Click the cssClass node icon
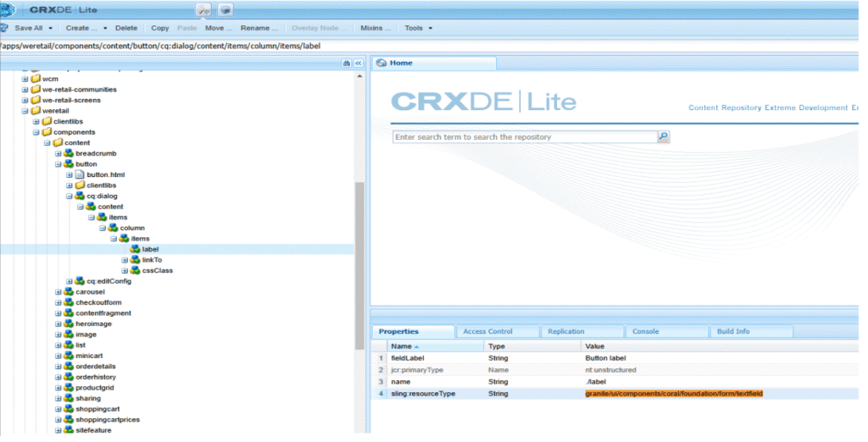Viewport: 868px width, 442px height. [x=135, y=270]
